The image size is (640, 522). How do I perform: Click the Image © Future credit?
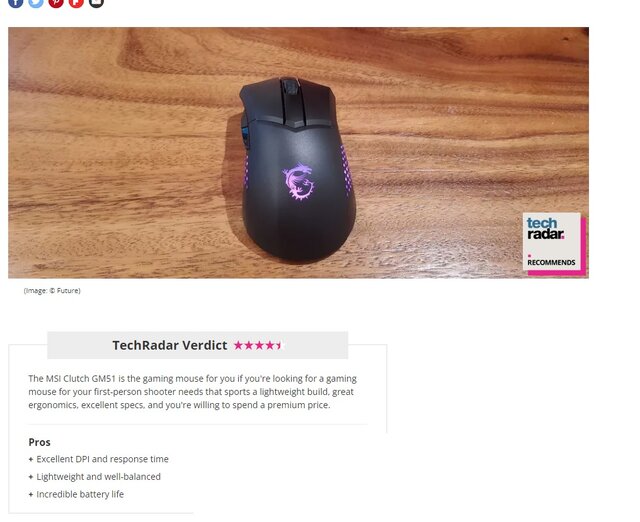pos(52,291)
